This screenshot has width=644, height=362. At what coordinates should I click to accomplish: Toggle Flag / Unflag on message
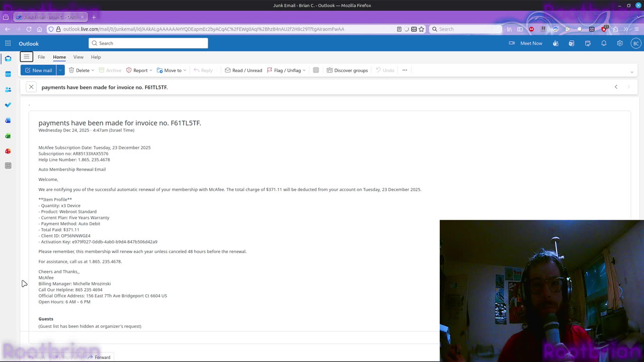pyautogui.click(x=284, y=70)
